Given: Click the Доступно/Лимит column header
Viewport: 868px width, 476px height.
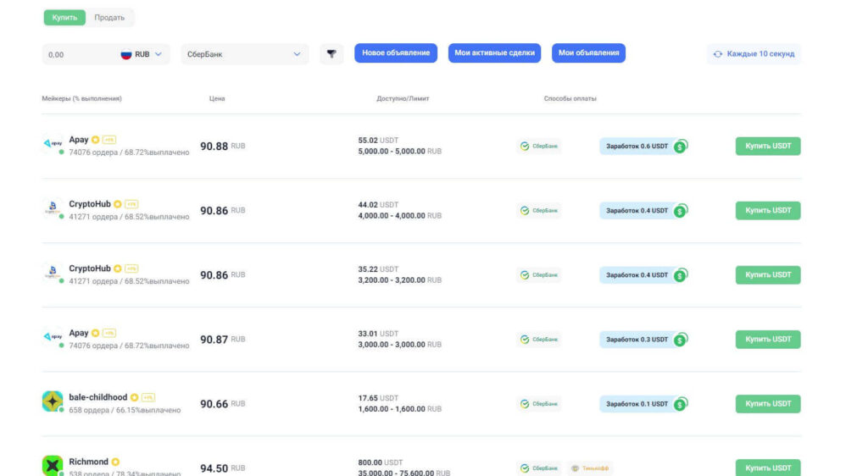Looking at the screenshot, I should point(403,98).
